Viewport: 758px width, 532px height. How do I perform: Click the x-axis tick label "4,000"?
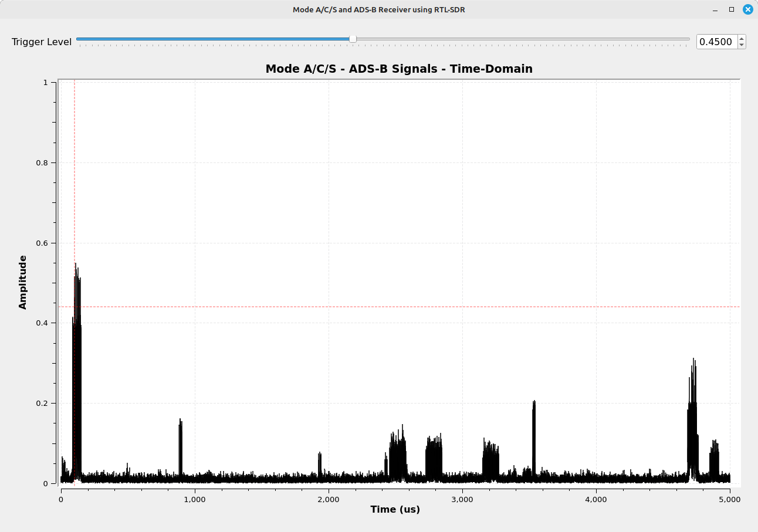[x=596, y=499]
